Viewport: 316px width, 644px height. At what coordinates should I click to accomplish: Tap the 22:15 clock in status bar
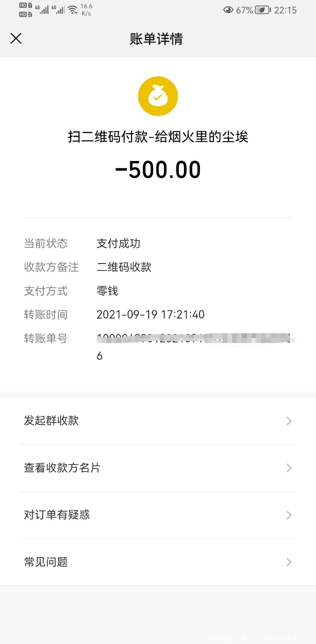point(285,10)
